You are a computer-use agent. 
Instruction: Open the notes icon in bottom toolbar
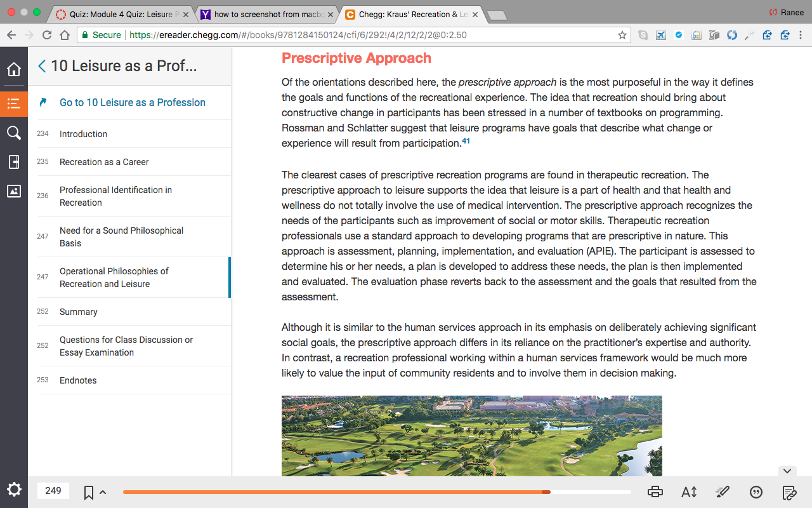[x=790, y=491]
